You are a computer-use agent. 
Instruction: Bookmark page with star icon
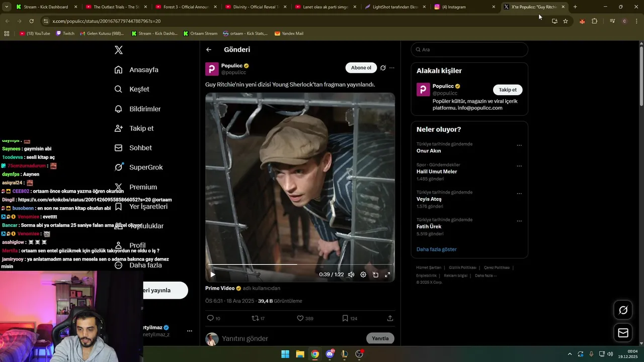click(x=566, y=21)
